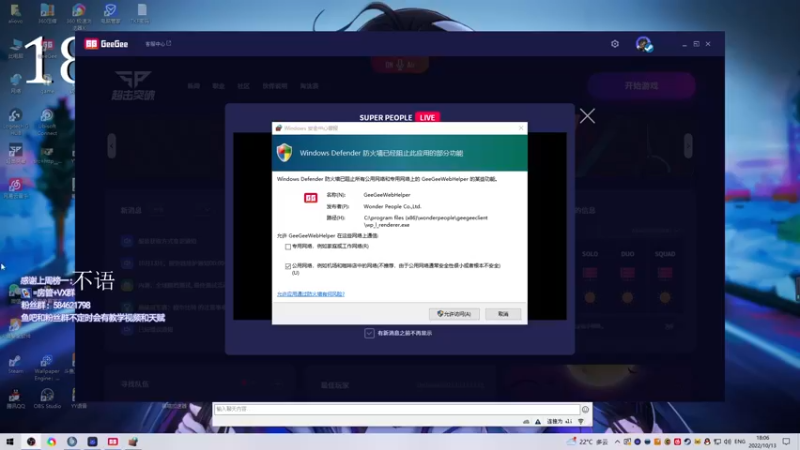This screenshot has width=800, height=450.
Task: Click the QQ penguin icon in system tray
Action: tap(707, 442)
